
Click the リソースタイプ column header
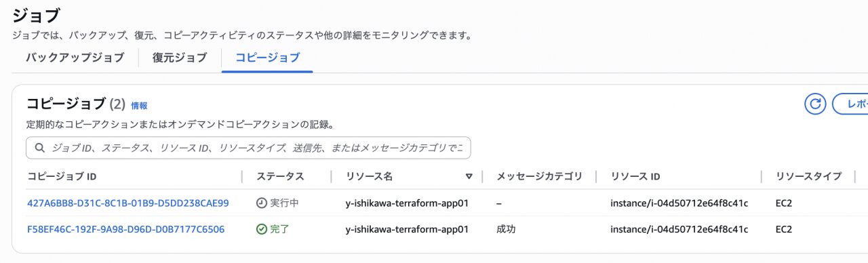pos(808,176)
